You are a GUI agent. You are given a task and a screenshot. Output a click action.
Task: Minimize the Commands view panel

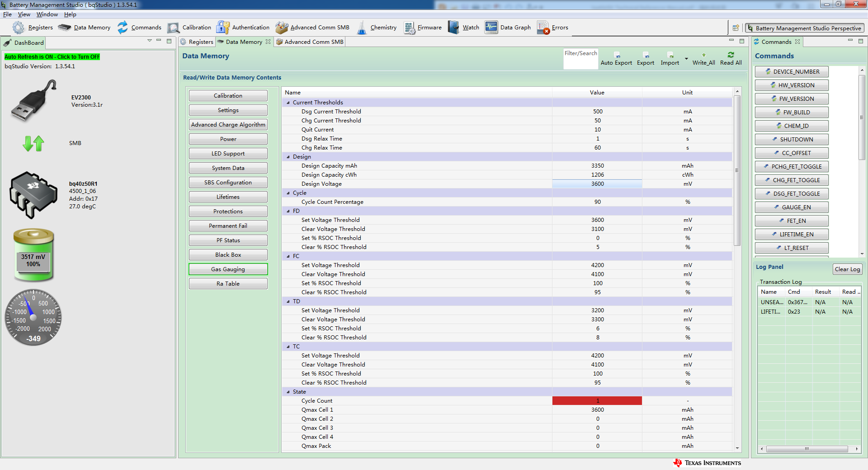(x=850, y=41)
